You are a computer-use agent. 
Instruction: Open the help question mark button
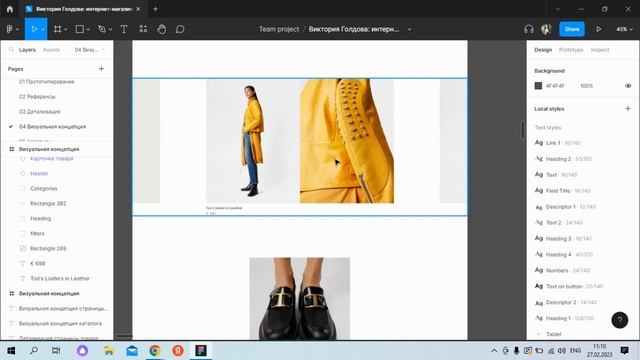pyautogui.click(x=620, y=320)
